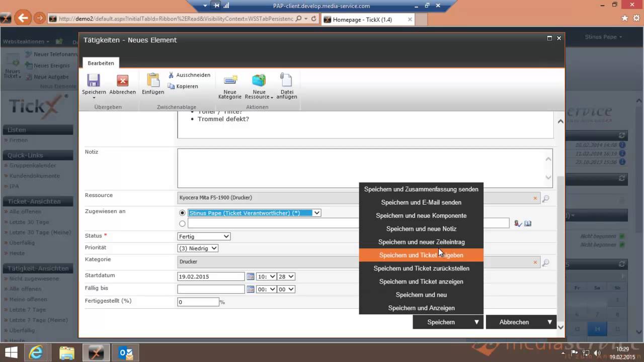The width and height of the screenshot is (644, 362).
Task: Choose Speichern und Anzeigen
Action: 421,308
